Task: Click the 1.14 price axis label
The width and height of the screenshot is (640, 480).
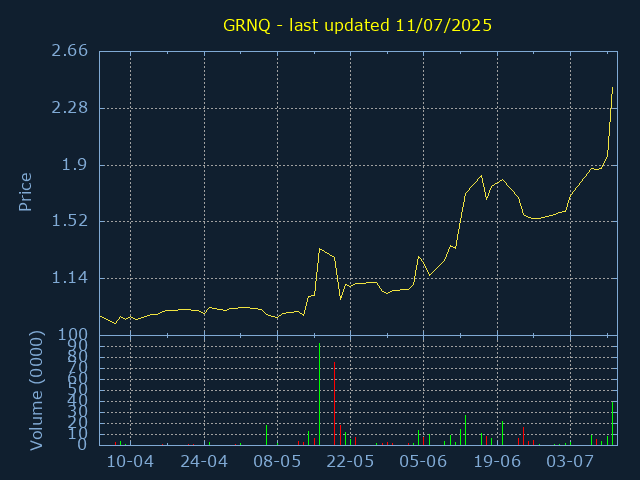Action: point(69,278)
